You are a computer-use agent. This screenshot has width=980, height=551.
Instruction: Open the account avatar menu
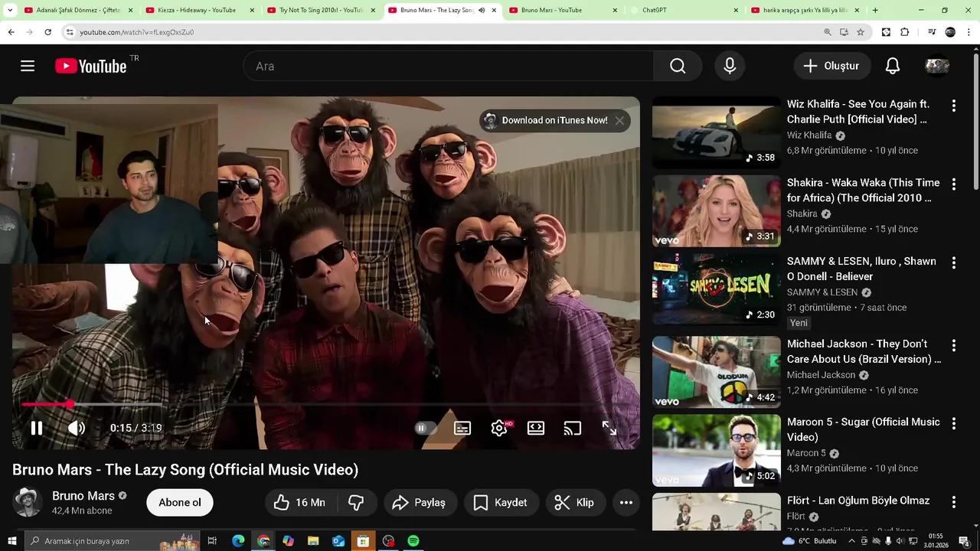(x=937, y=66)
